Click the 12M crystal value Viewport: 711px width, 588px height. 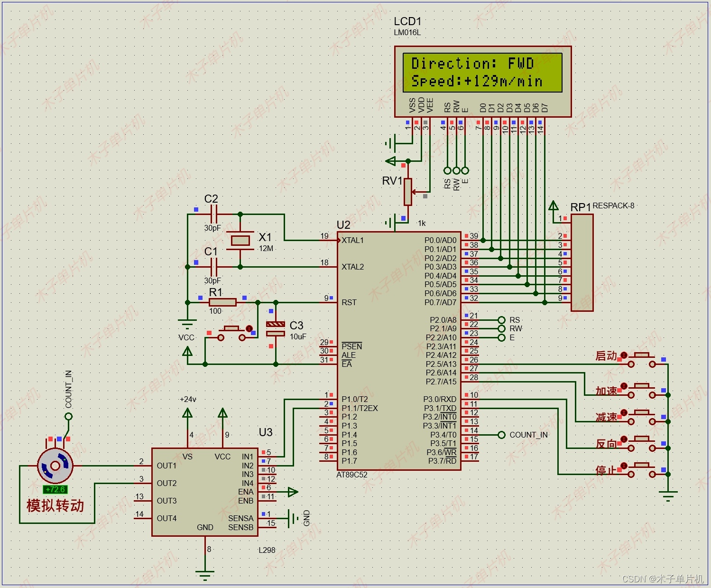(x=266, y=248)
